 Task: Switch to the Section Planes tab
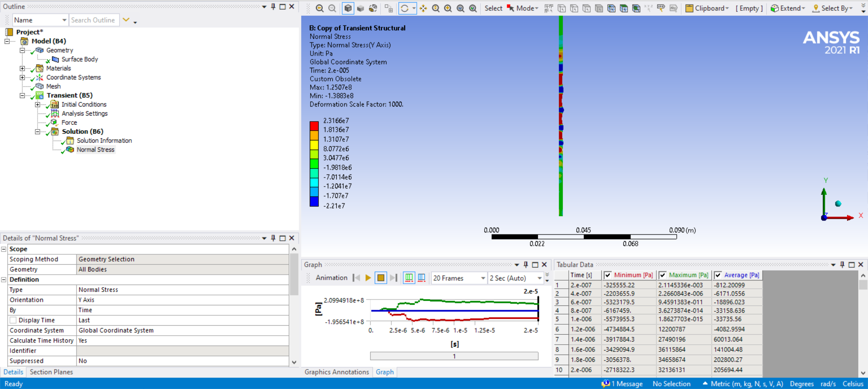[x=51, y=372]
